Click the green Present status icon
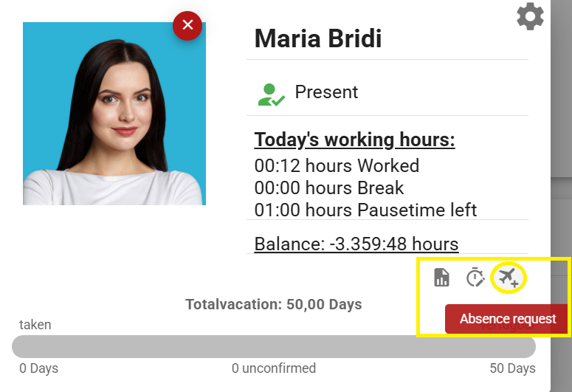Viewport: 572px width, 392px height. click(271, 94)
